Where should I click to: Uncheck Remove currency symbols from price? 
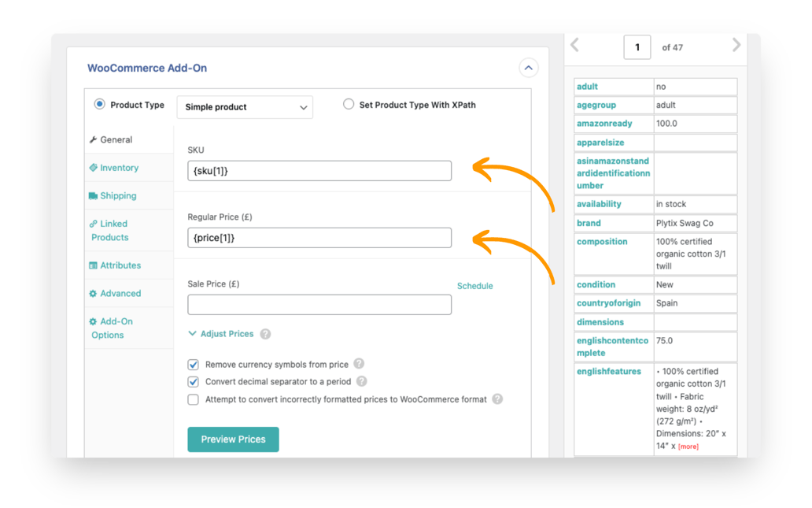pos(193,365)
